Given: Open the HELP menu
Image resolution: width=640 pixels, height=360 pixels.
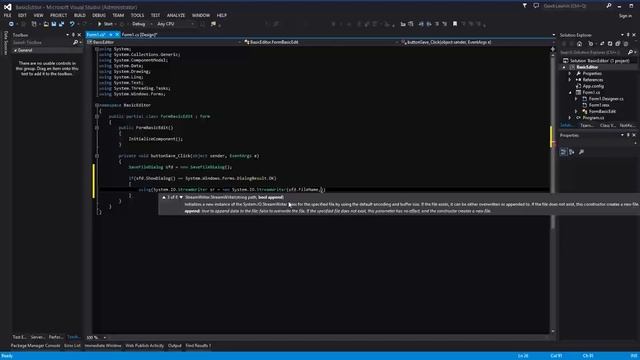Looking at the screenshot, I should [x=222, y=15].
